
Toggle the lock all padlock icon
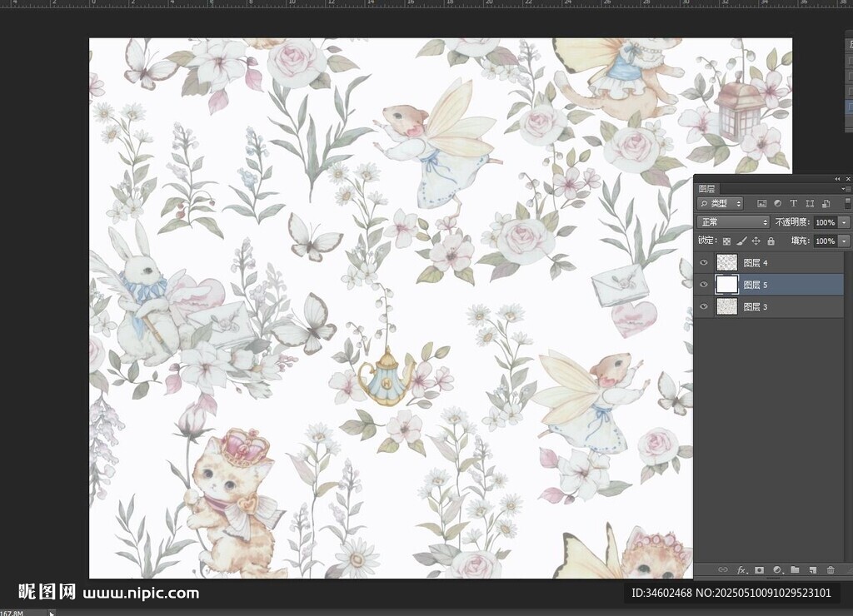[x=771, y=241]
